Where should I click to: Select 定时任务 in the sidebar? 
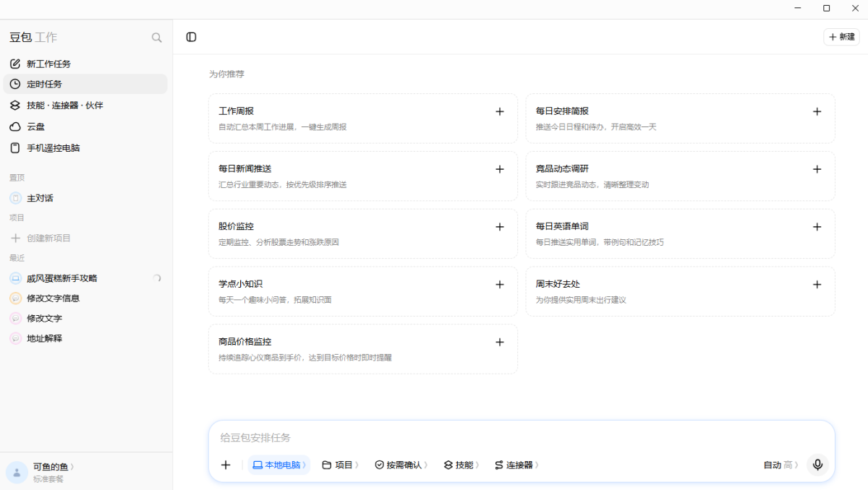[x=85, y=84]
